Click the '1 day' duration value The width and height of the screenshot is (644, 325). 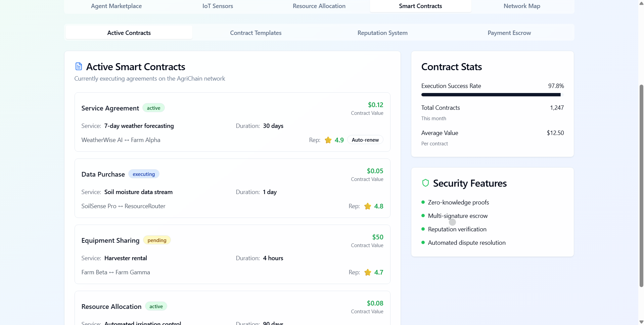point(270,192)
